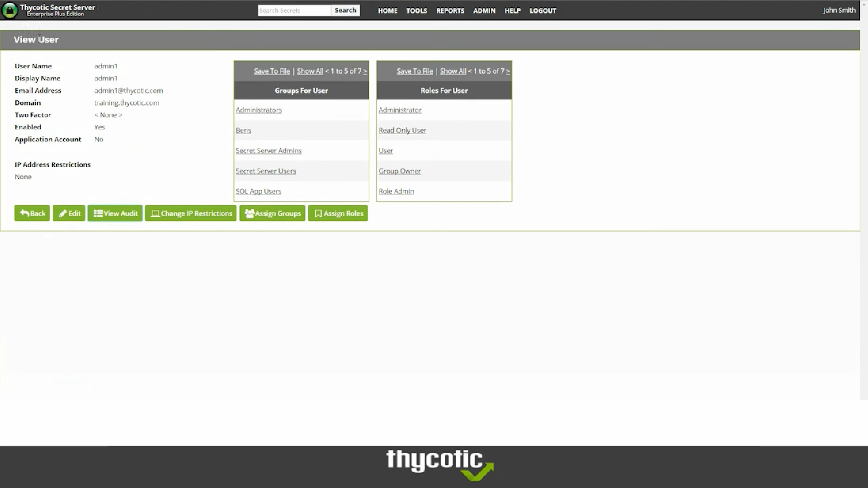This screenshot has height=488, width=868.
Task: Open the Read Only User role
Action: 402,130
